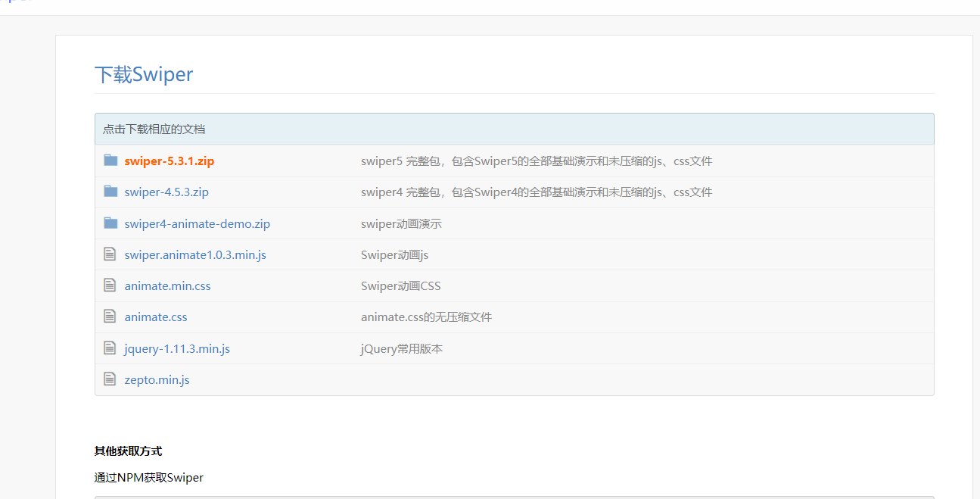Click the swiper4 完整包 description text
Screen dimensions: 980x499
[x=537, y=192]
